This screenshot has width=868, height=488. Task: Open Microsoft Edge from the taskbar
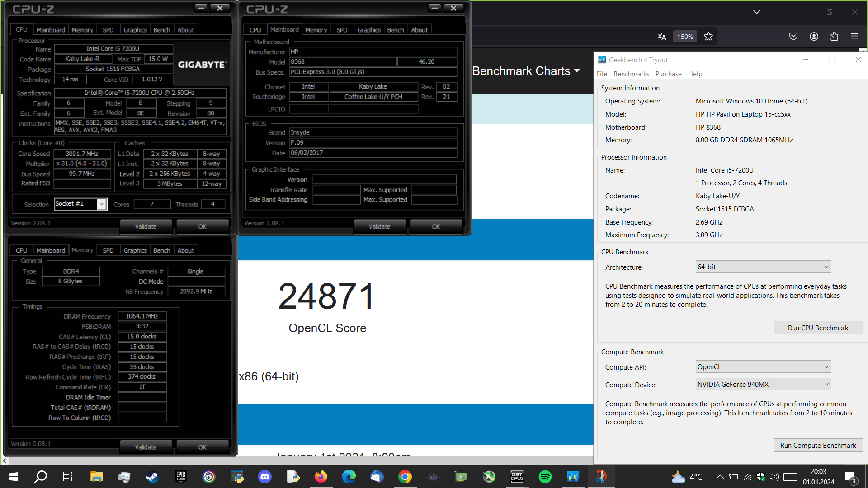point(349,477)
